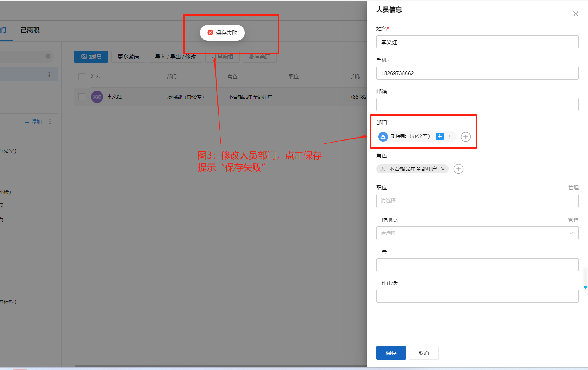Click the 质保部(办公室) cell in the table
Image resolution: width=588 pixels, height=370 pixels.
click(185, 97)
